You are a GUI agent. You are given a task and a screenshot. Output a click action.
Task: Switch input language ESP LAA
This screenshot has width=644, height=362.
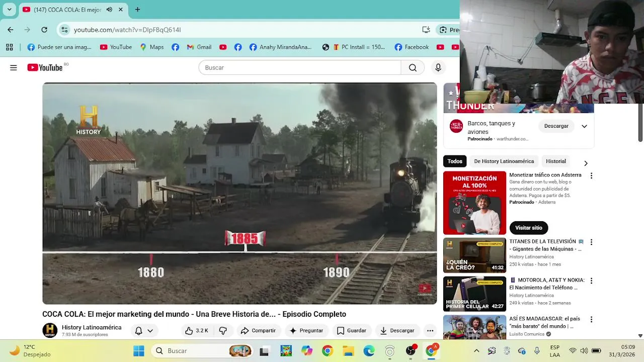(x=555, y=350)
